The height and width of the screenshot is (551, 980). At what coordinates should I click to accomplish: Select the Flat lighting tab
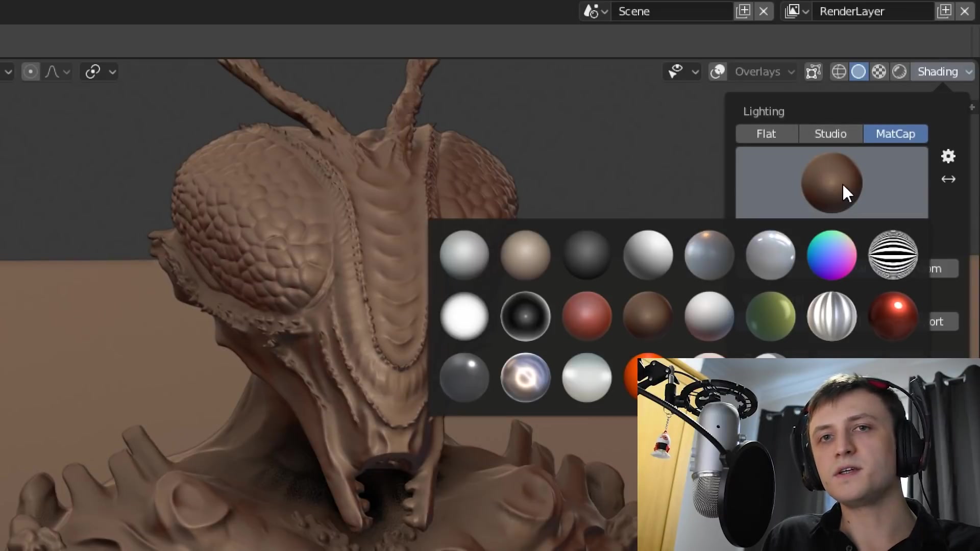click(767, 134)
